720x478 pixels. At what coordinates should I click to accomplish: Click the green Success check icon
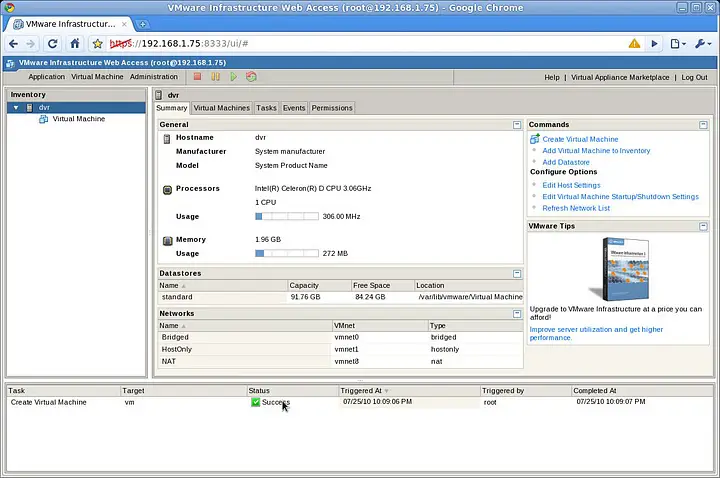pos(255,402)
